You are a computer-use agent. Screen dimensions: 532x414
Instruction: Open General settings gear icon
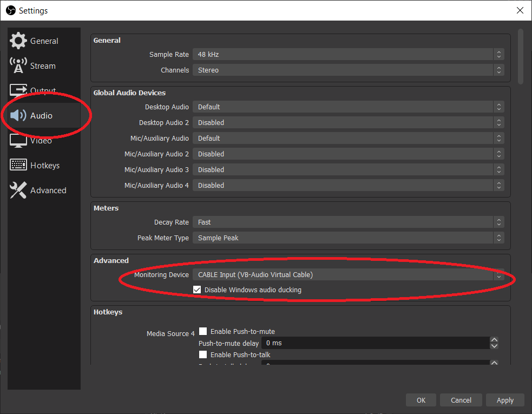point(18,41)
